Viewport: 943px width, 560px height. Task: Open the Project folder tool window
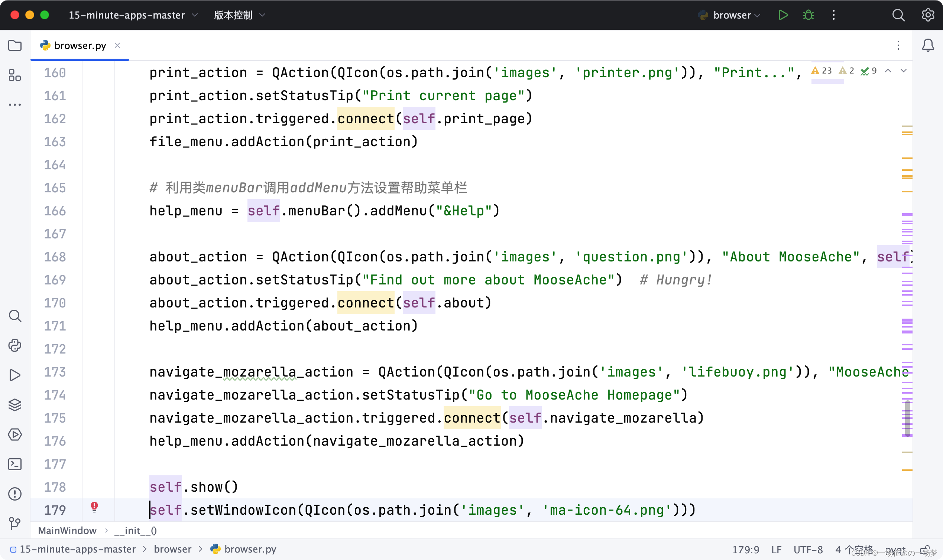[x=15, y=46]
